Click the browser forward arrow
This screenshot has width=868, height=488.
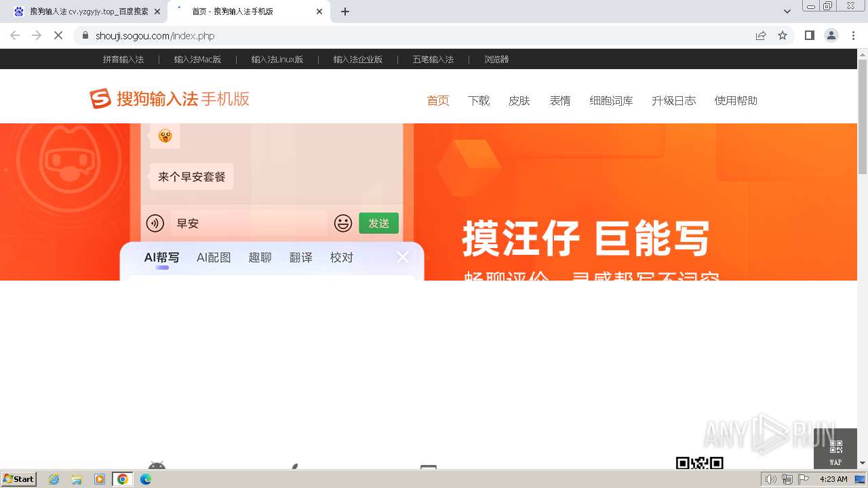[x=37, y=35]
